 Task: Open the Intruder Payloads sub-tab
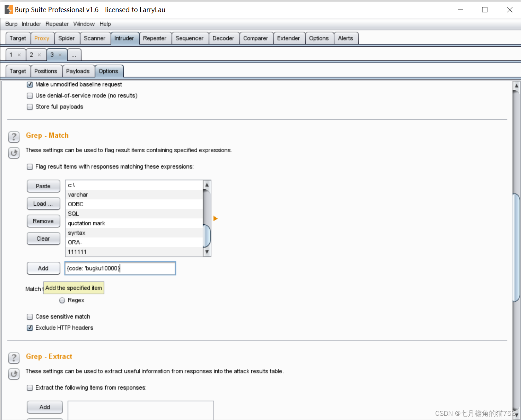pos(78,71)
